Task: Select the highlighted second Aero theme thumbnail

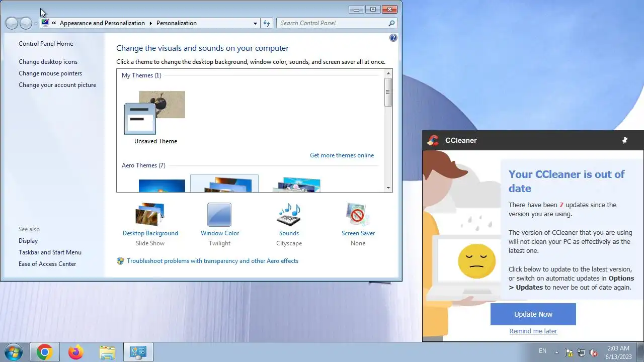Action: pyautogui.click(x=224, y=184)
